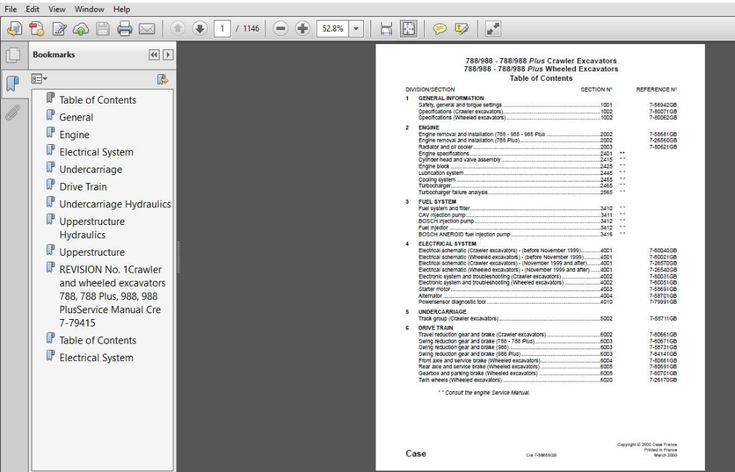
Task: Click the Save floppy disk icon
Action: [103, 29]
